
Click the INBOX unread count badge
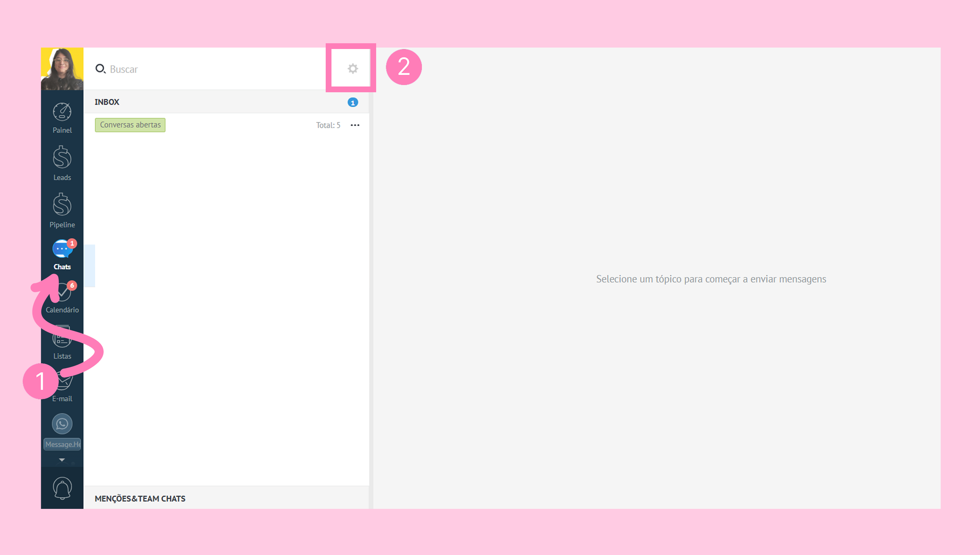pyautogui.click(x=352, y=103)
